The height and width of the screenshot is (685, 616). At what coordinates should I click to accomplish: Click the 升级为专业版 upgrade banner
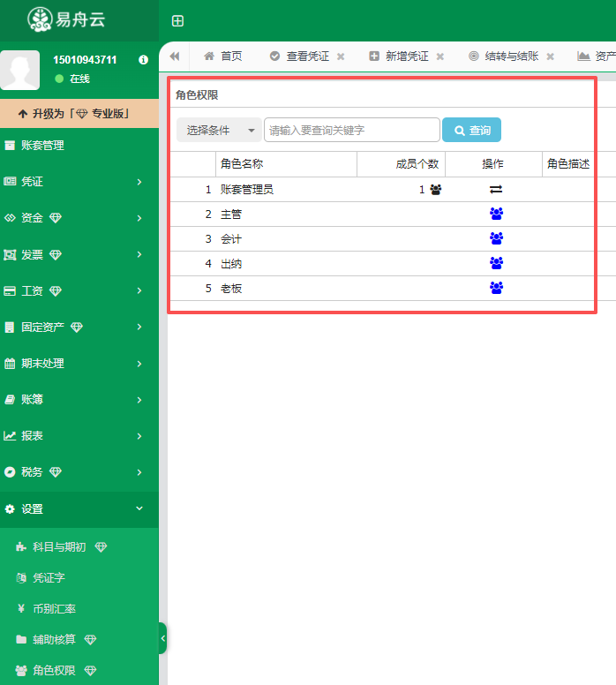pyautogui.click(x=79, y=114)
